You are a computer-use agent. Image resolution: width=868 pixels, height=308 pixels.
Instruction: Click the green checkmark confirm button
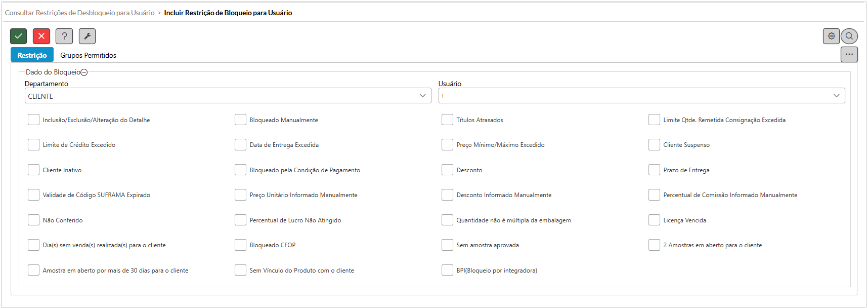18,36
